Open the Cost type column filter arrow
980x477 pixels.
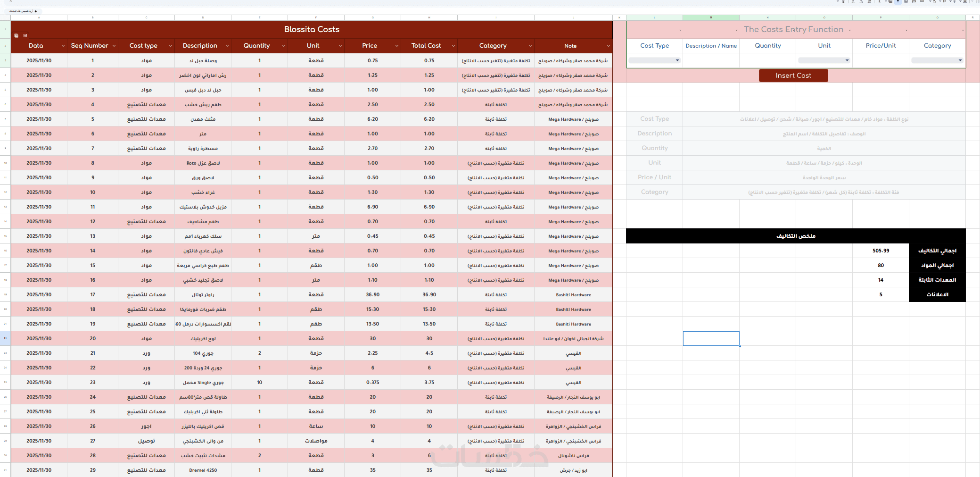point(171,46)
